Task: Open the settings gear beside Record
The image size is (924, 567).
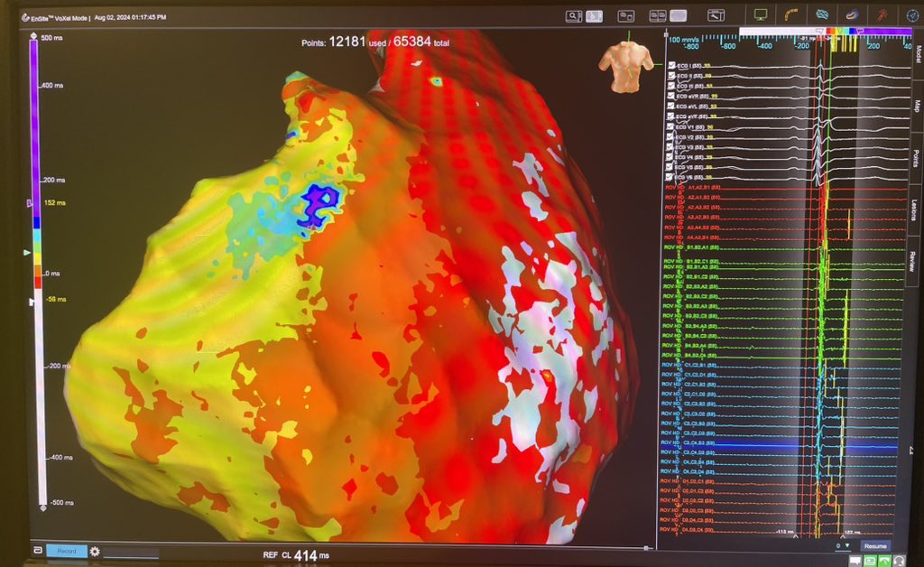Action: (94, 552)
